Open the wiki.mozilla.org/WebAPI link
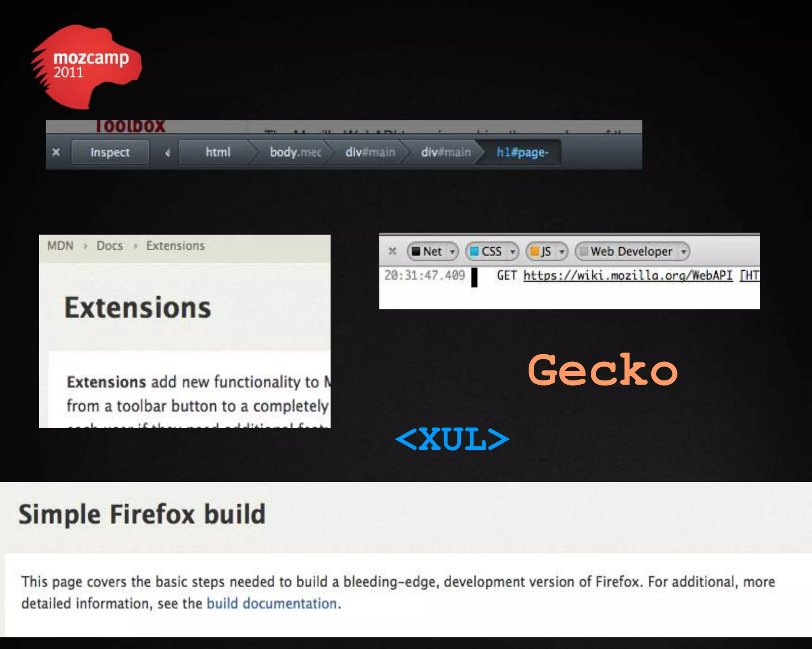 coord(628,275)
